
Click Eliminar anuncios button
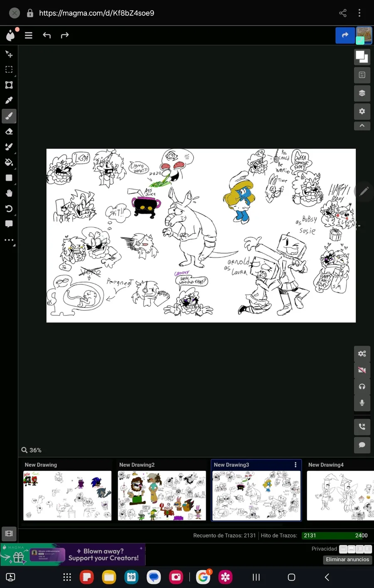pyautogui.click(x=347, y=560)
